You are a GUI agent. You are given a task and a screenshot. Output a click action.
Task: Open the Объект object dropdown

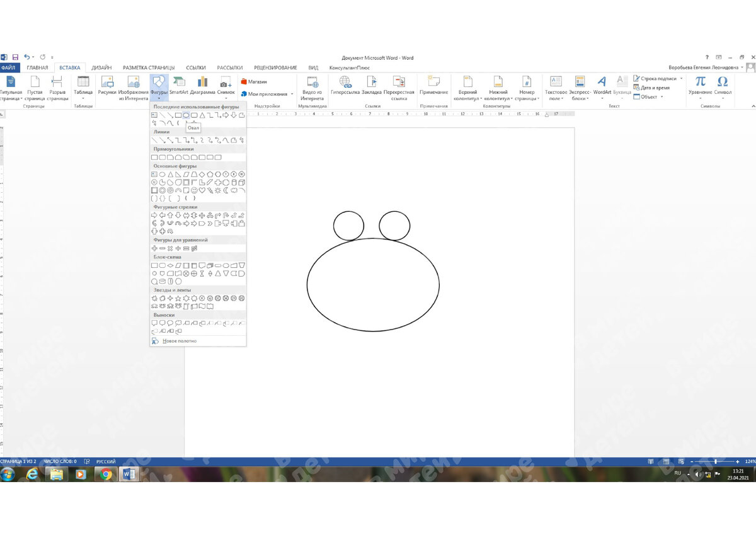pos(648,96)
